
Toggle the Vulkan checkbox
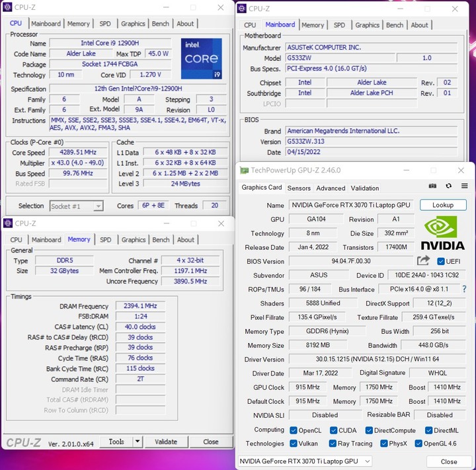(x=294, y=444)
